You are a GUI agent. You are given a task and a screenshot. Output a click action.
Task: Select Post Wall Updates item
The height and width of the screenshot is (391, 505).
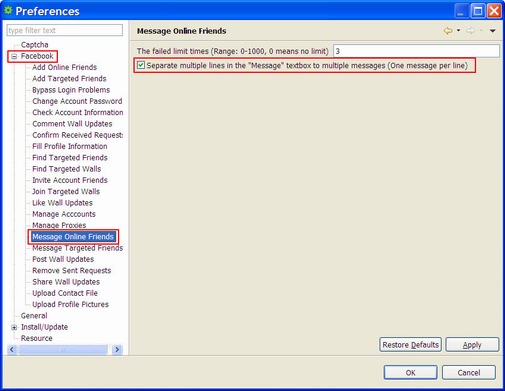pyautogui.click(x=63, y=259)
